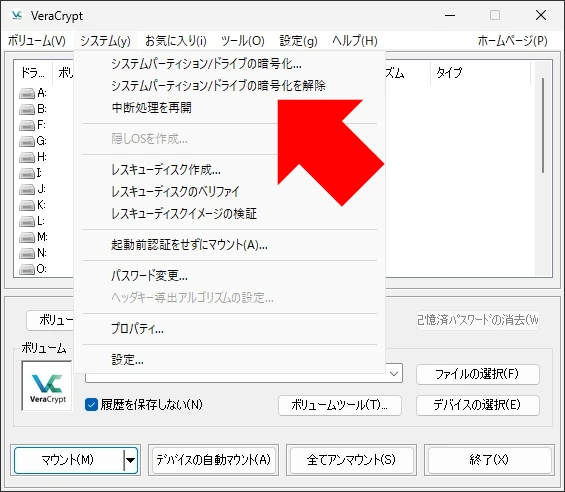
Task: Click the タイプ column header
Action: tap(480, 73)
